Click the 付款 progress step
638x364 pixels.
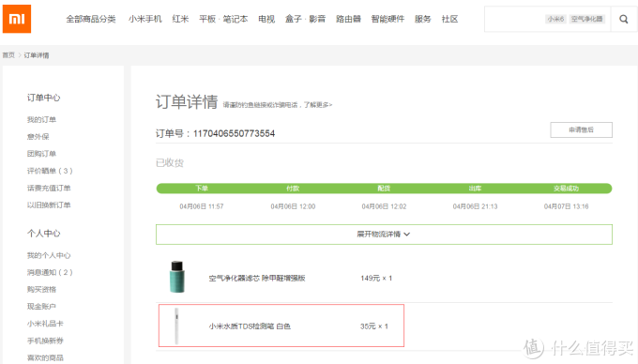pyautogui.click(x=293, y=189)
